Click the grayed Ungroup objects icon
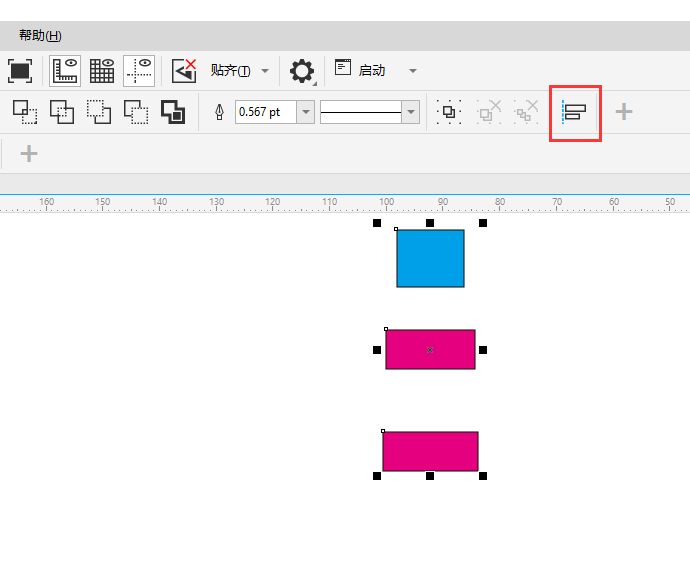 (489, 112)
